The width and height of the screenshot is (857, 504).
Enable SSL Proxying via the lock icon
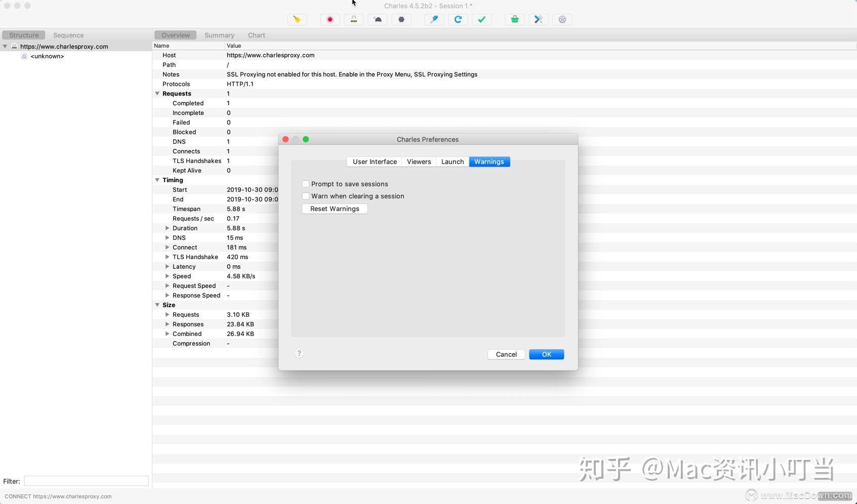pyautogui.click(x=353, y=19)
